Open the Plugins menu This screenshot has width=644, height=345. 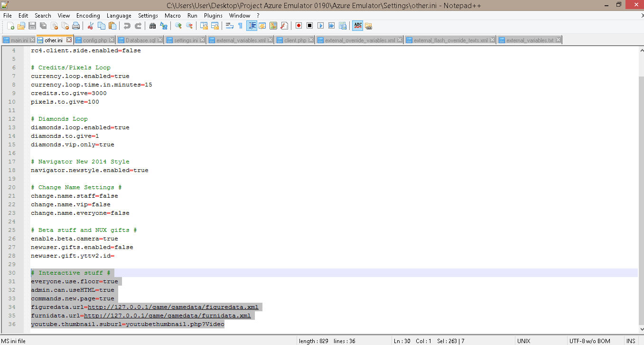[213, 16]
